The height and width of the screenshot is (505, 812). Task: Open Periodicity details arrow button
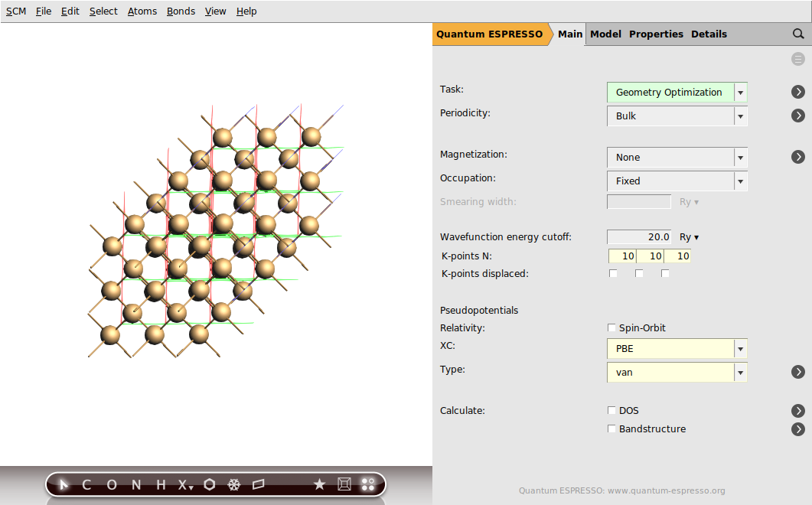click(798, 116)
